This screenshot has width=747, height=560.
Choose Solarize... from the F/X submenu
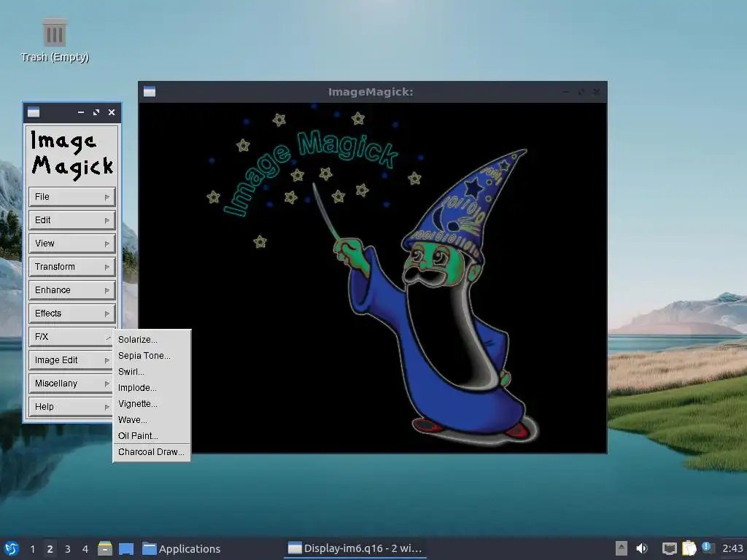[152, 340]
